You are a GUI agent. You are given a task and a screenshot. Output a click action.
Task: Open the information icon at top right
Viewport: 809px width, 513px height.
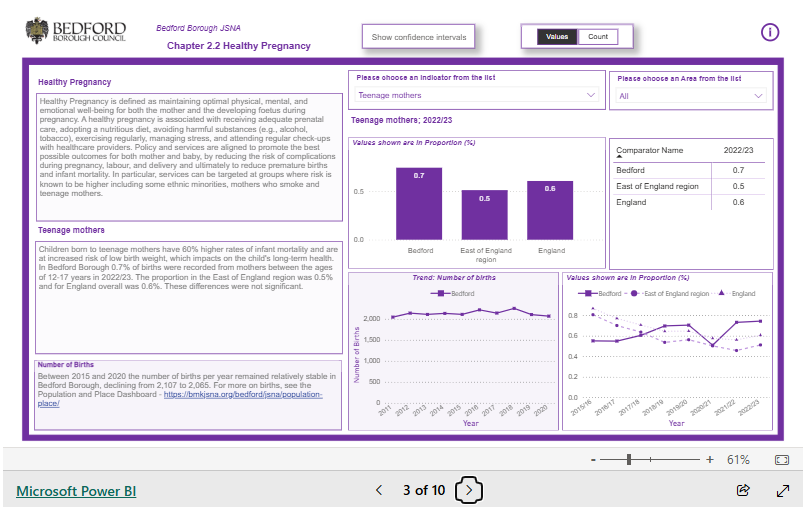pyautogui.click(x=770, y=33)
